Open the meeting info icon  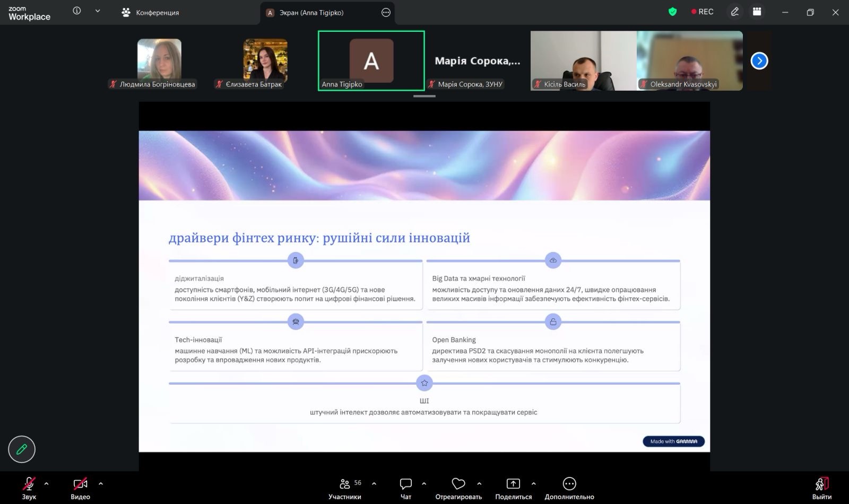point(77,11)
